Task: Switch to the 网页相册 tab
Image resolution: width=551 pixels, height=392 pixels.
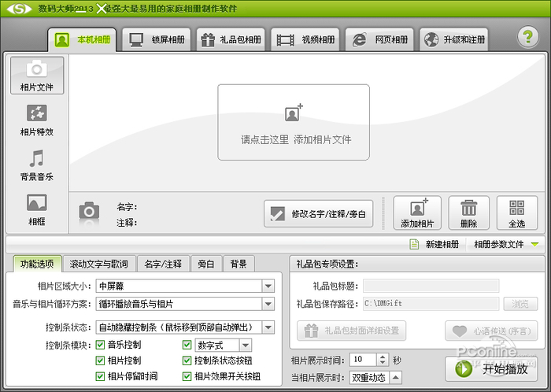Action: (379, 39)
